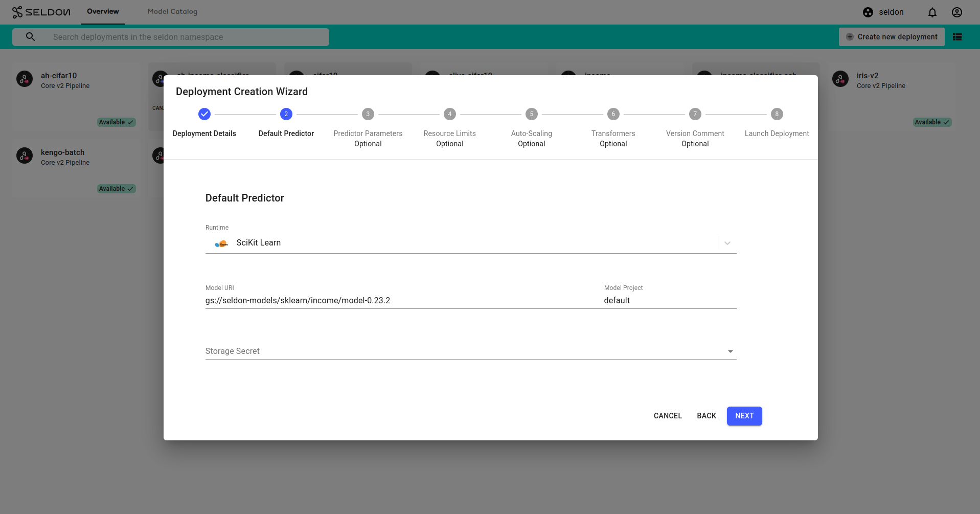Click step 7 Version Comment circle
The width and height of the screenshot is (980, 514).
click(695, 114)
